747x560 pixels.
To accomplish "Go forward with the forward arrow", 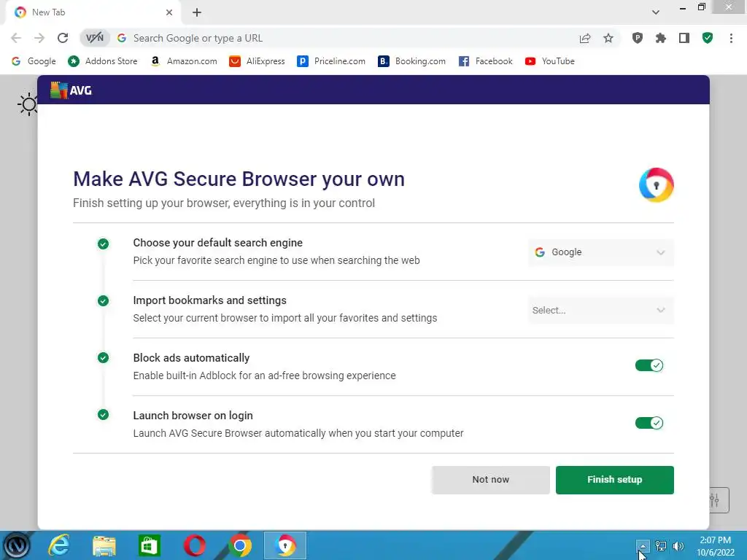I will pyautogui.click(x=39, y=38).
